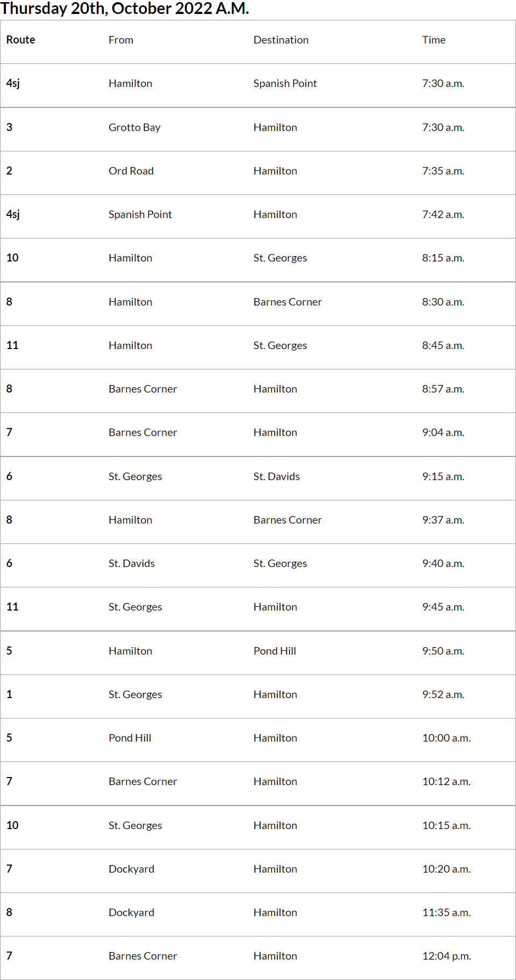
Task: Click route number 3 in the table
Action: point(9,128)
